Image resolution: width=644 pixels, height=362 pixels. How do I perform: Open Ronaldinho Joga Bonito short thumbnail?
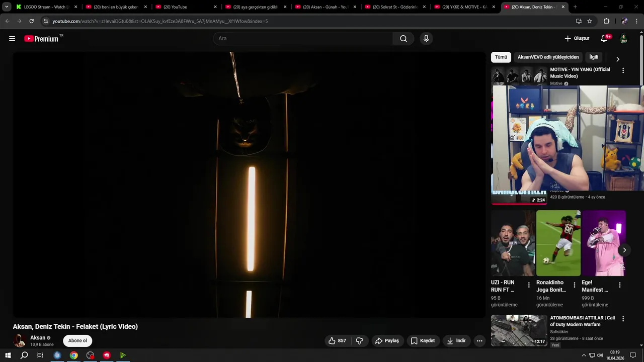point(558,243)
